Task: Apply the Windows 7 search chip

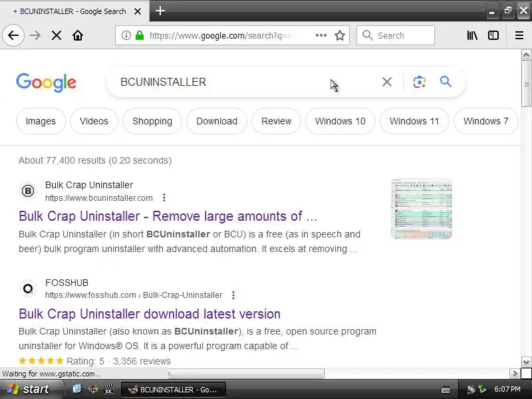Action: coord(486,121)
